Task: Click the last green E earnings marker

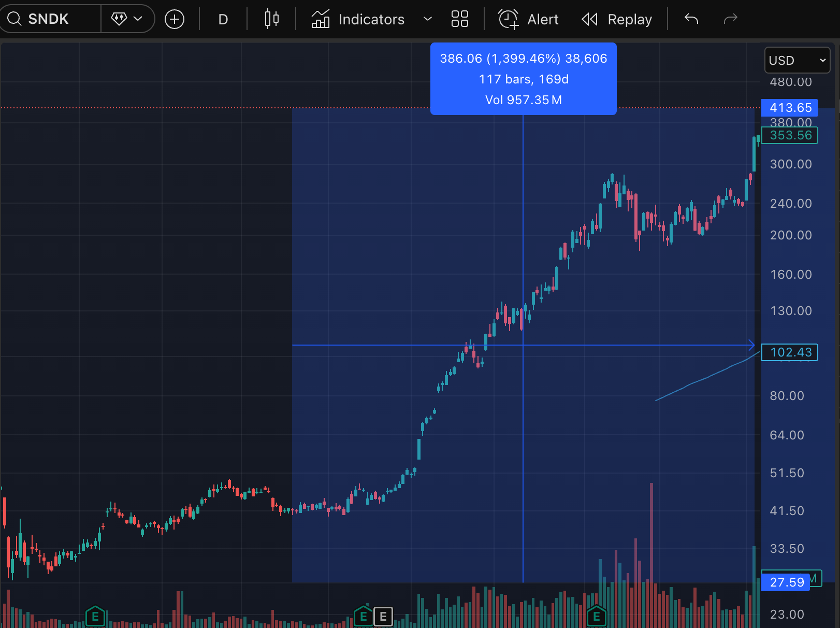Action: coord(597,617)
